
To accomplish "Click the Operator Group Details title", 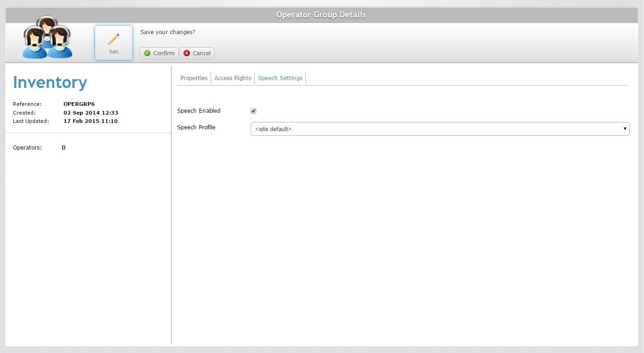I will click(321, 15).
